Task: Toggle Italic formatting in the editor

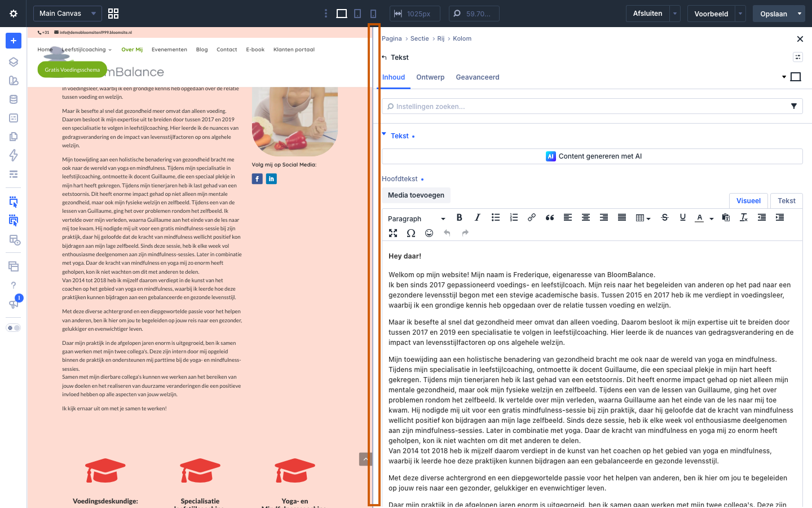Action: [477, 218]
